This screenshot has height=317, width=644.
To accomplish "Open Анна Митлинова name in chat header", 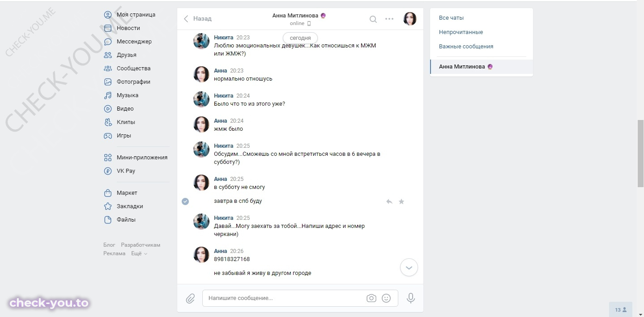I will (x=295, y=15).
